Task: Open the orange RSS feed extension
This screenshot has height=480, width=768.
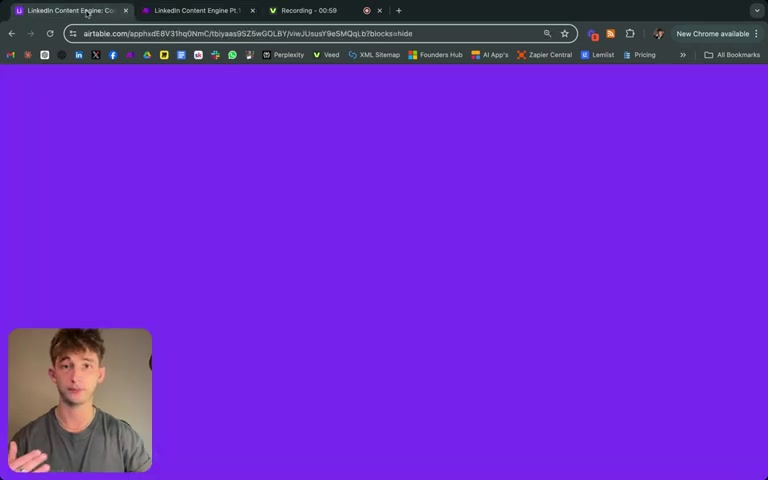Action: 610,34
